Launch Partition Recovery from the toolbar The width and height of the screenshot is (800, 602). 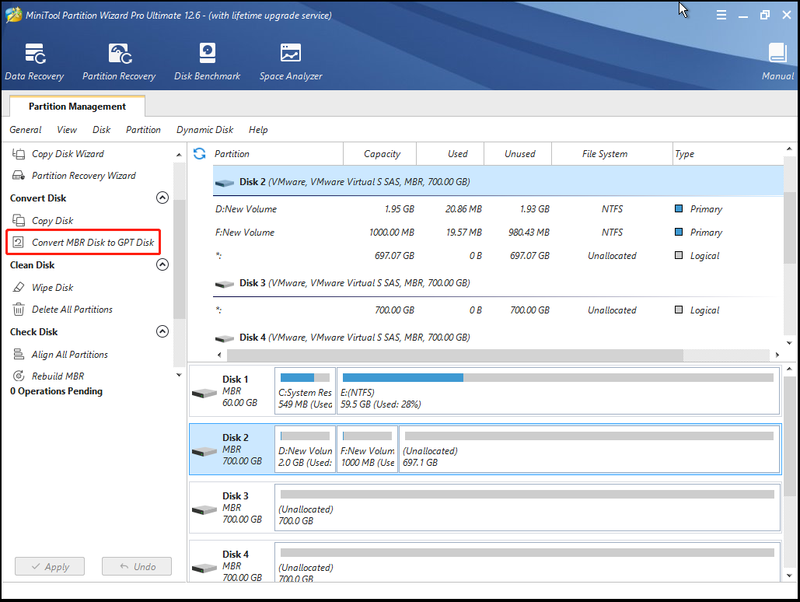point(119,61)
